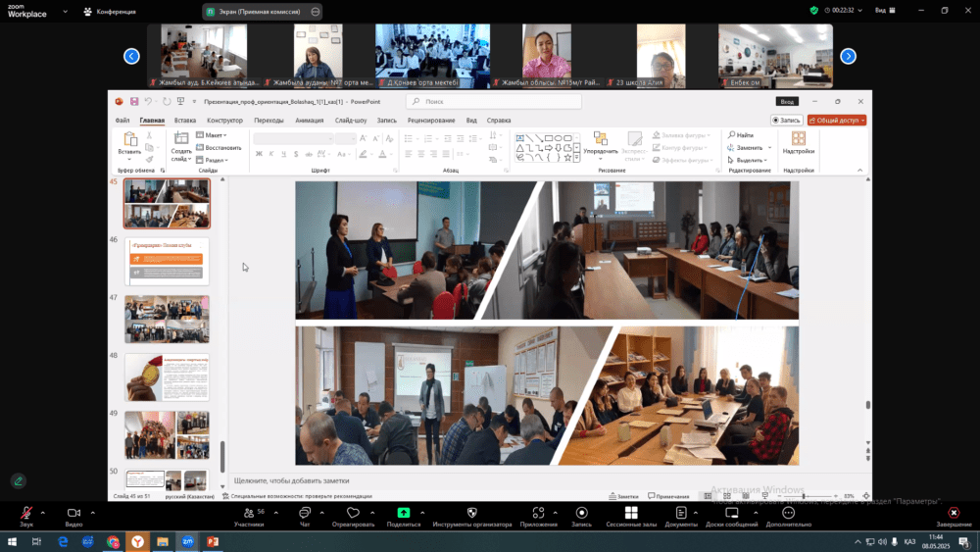Select the text box shape in shapes gallery
The height and width of the screenshot is (552, 980).
click(520, 138)
